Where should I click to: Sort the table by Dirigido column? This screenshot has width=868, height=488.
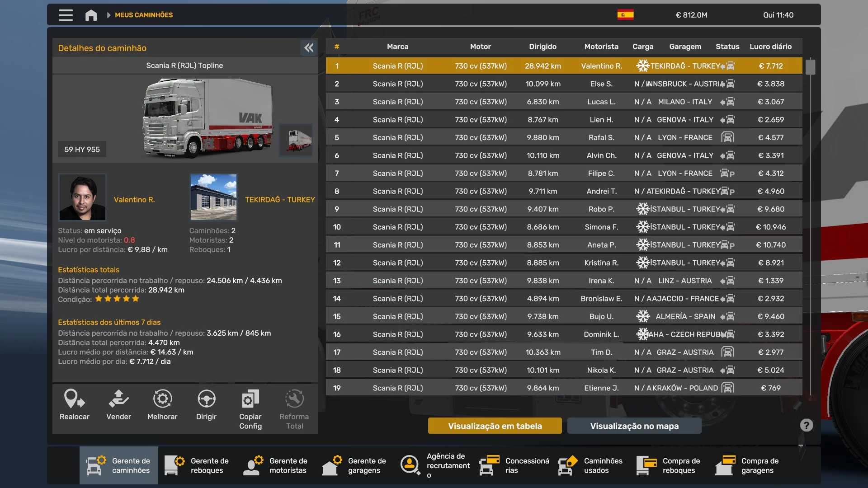pos(542,47)
